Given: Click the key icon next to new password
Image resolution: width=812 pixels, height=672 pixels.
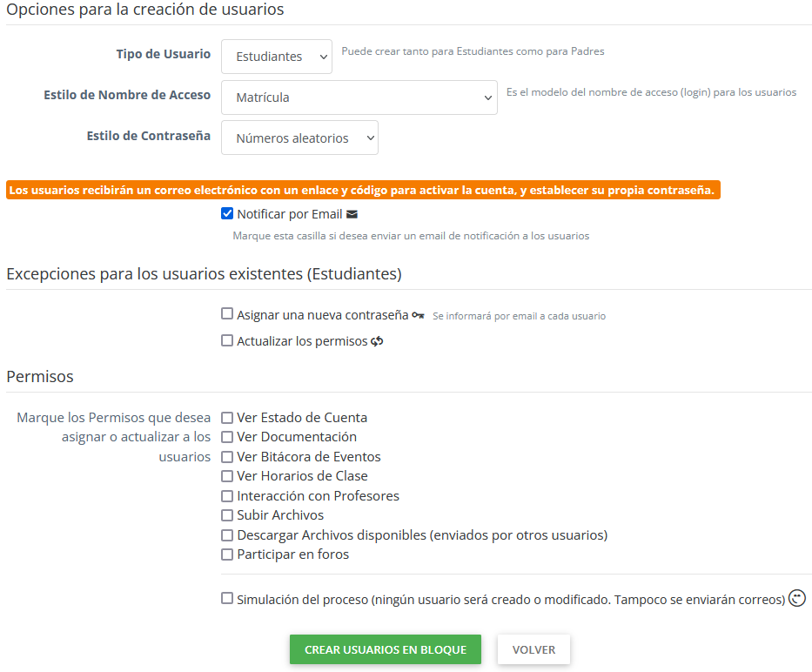Looking at the screenshot, I should pyautogui.click(x=418, y=315).
